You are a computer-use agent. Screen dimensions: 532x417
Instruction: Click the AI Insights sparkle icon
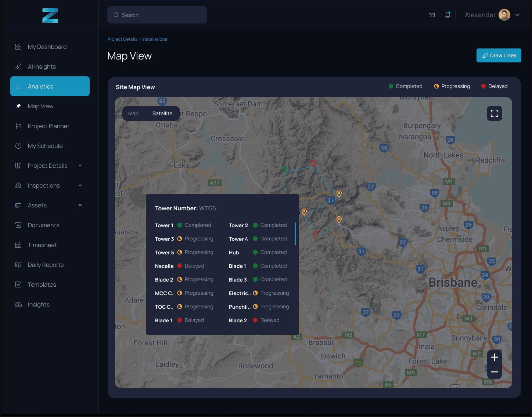point(18,66)
